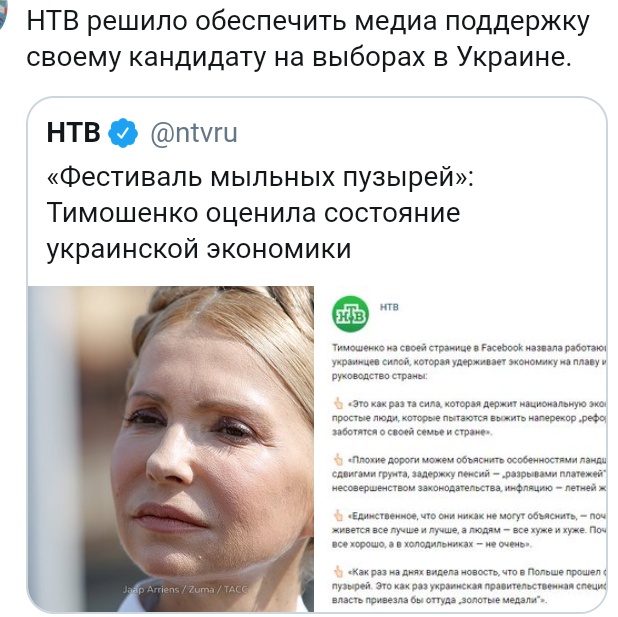Screen dimensions: 618x617
Task: Click the blue verified badge beside НТВ
Action: pos(123,133)
